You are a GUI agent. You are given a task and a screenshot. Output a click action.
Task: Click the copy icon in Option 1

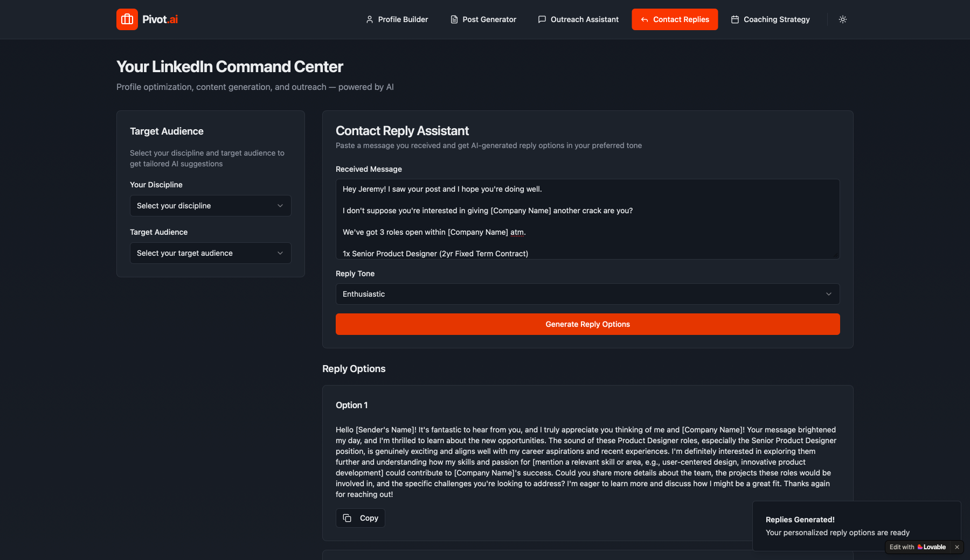point(348,518)
